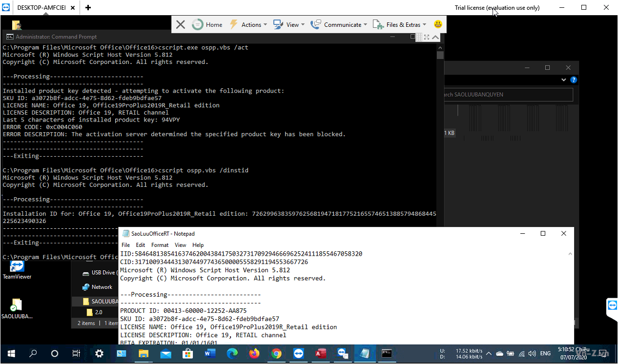
Task: Open Google Chrome from the taskbar
Action: (x=276, y=354)
